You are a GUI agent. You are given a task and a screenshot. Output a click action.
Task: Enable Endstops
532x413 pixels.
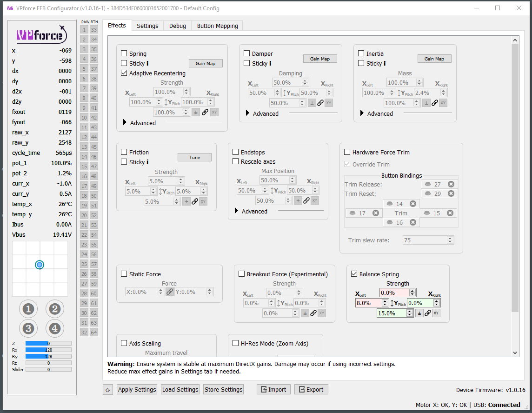point(235,152)
